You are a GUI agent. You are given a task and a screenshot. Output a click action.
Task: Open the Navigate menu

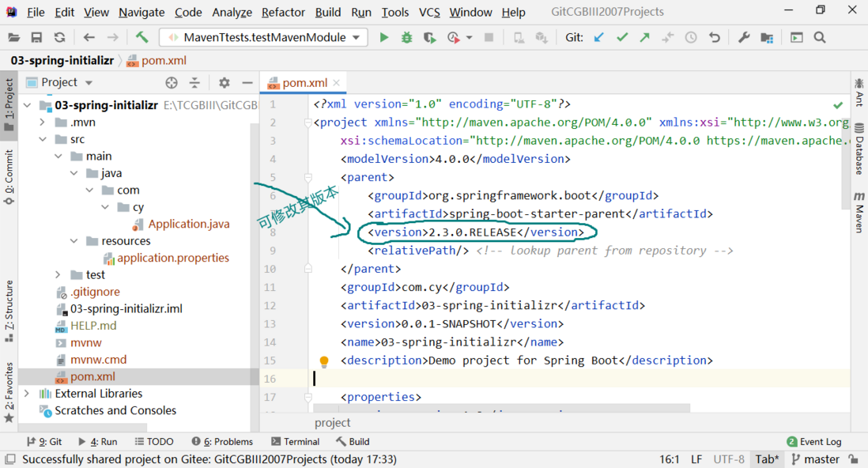click(x=142, y=12)
